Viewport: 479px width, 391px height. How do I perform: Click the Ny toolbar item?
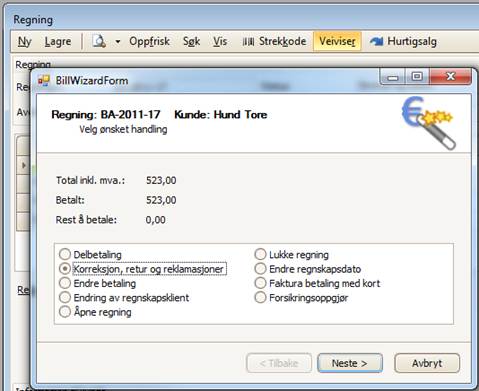24,41
